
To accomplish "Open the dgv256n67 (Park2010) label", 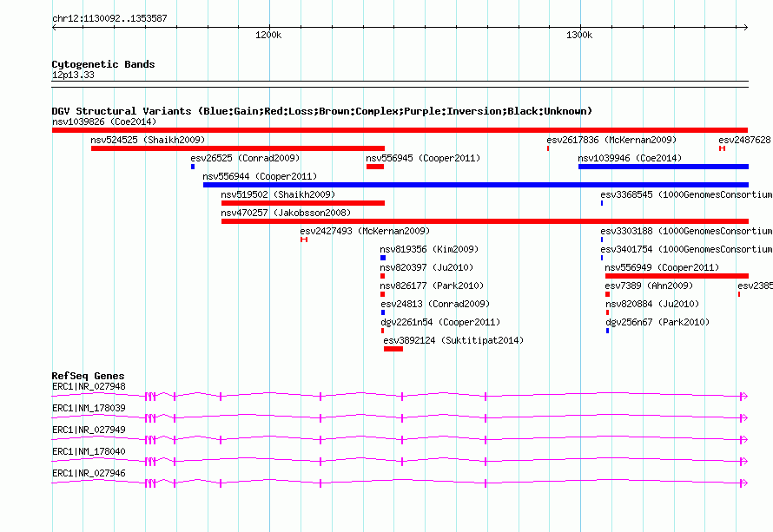I will (657, 322).
